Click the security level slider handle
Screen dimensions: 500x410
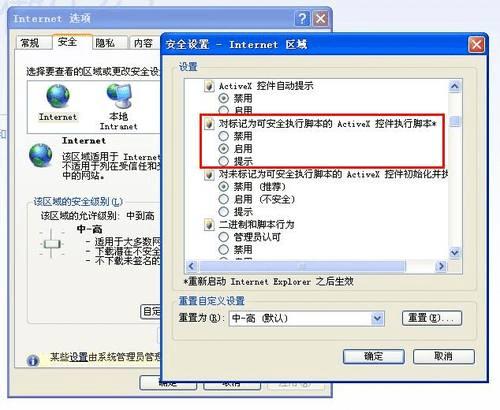[x=52, y=244]
